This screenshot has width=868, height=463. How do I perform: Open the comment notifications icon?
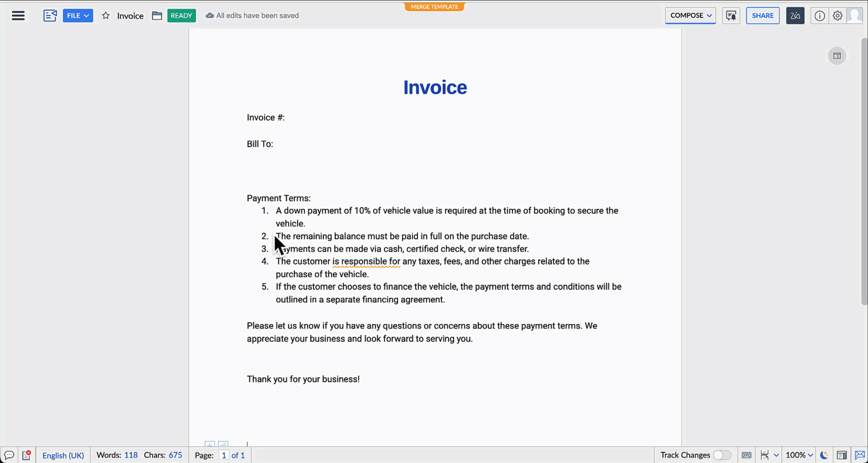tap(731, 16)
